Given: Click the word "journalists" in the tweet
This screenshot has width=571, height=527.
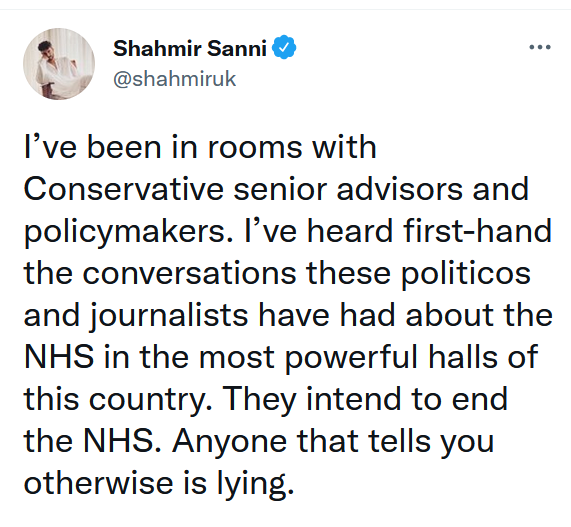Looking at the screenshot, I should [169, 317].
